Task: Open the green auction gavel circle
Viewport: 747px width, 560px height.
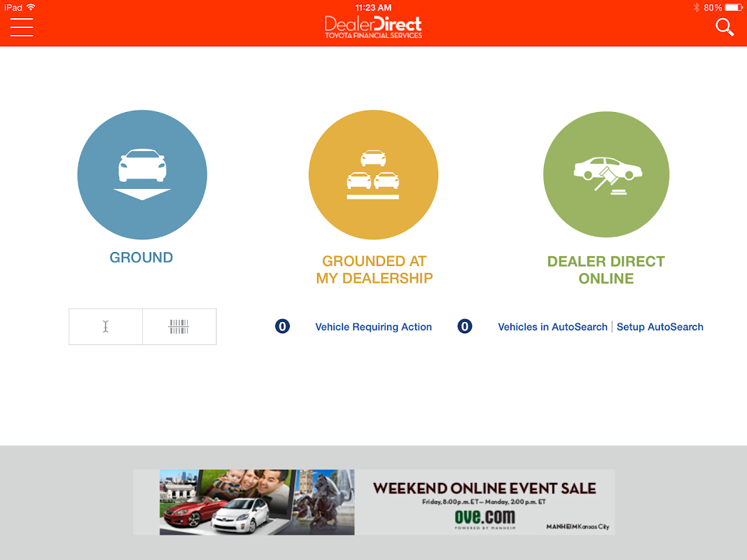Action: click(606, 174)
